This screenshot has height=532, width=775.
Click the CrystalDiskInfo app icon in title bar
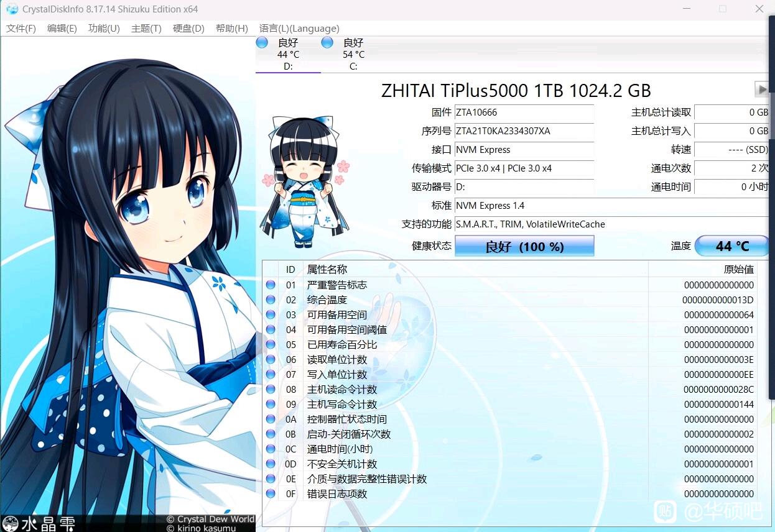[12, 9]
